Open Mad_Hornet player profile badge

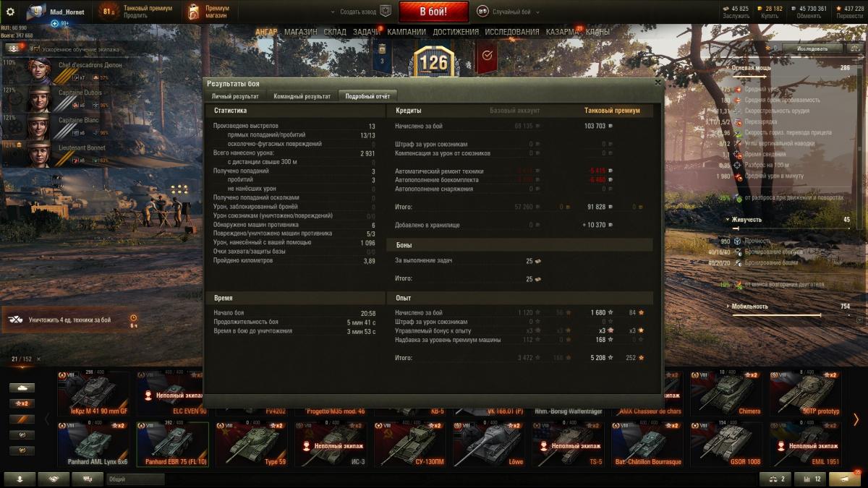pyautogui.click(x=36, y=12)
